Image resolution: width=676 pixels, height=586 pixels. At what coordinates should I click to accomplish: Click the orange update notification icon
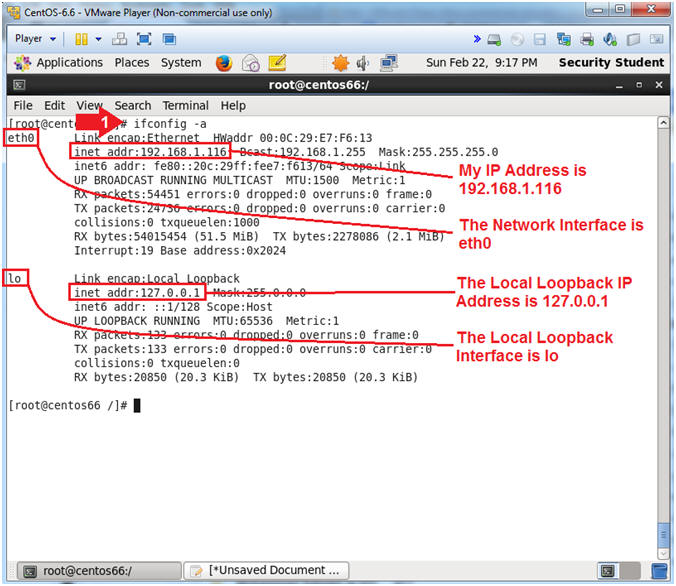[x=340, y=63]
